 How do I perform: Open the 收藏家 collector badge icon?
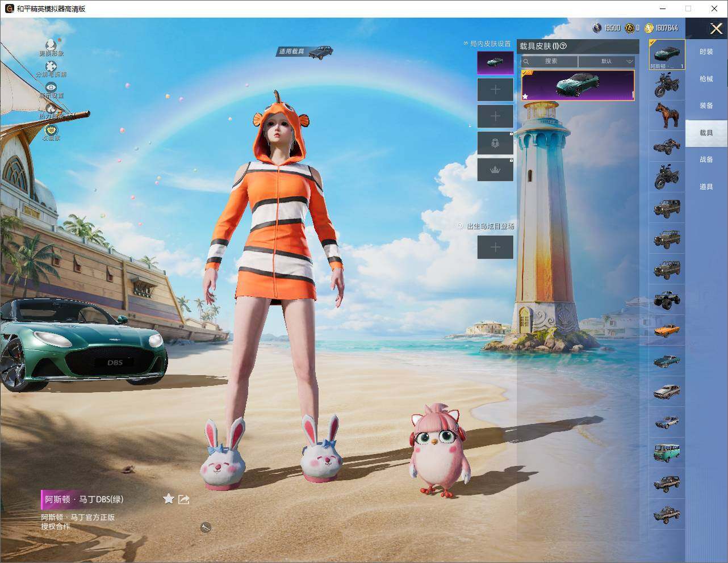click(x=51, y=130)
